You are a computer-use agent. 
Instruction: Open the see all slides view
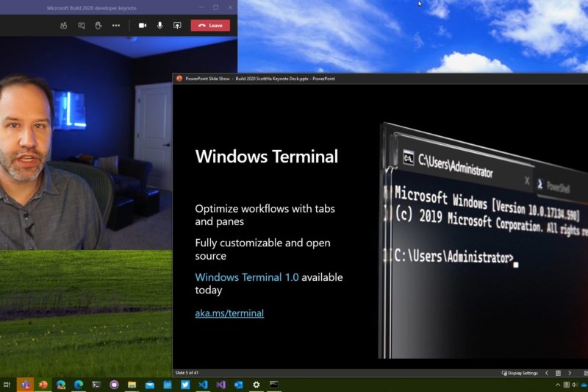click(x=558, y=373)
